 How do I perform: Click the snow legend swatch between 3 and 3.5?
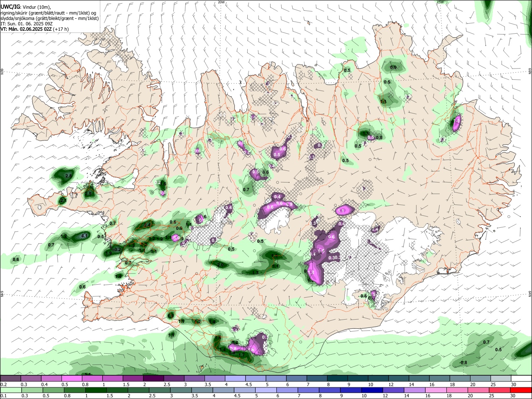point(194,379)
